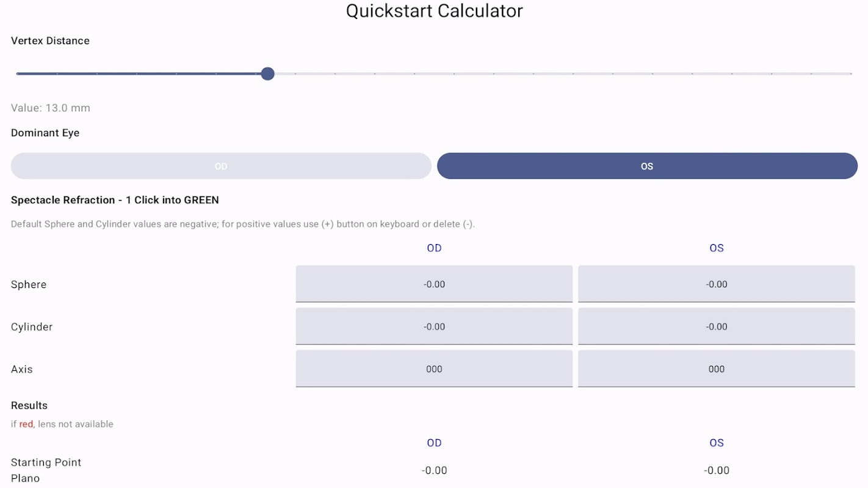Focus the OD Cylinder input field
868x488 pixels.
click(x=434, y=326)
